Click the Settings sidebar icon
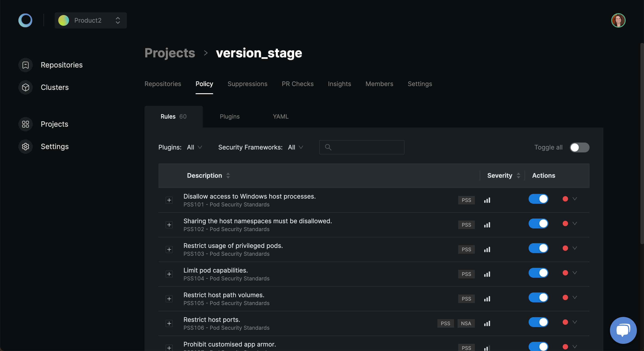 [25, 146]
